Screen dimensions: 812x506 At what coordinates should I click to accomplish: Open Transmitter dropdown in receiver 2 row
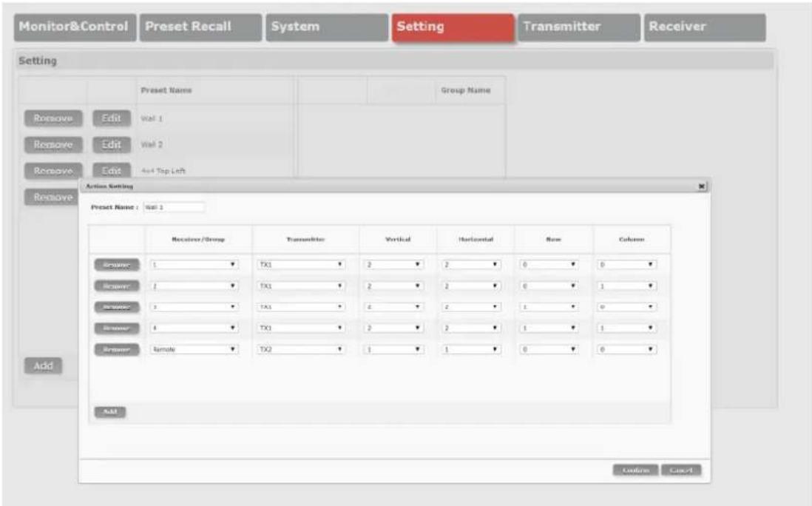tap(302, 286)
